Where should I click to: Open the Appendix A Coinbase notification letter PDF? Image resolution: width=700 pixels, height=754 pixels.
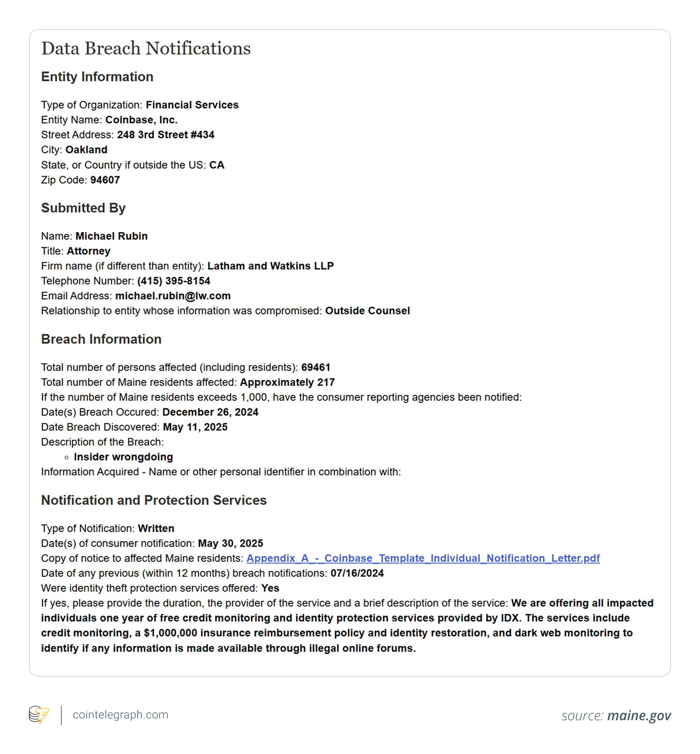[423, 559]
